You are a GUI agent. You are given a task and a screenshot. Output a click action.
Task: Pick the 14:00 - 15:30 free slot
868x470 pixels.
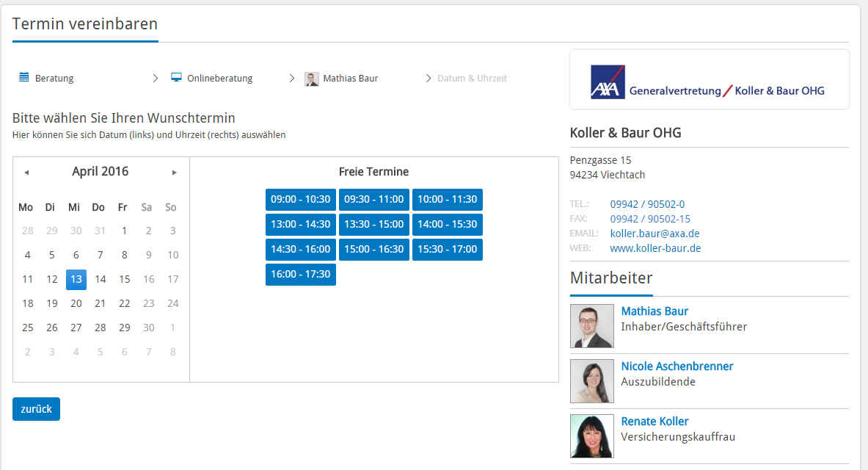coord(448,225)
